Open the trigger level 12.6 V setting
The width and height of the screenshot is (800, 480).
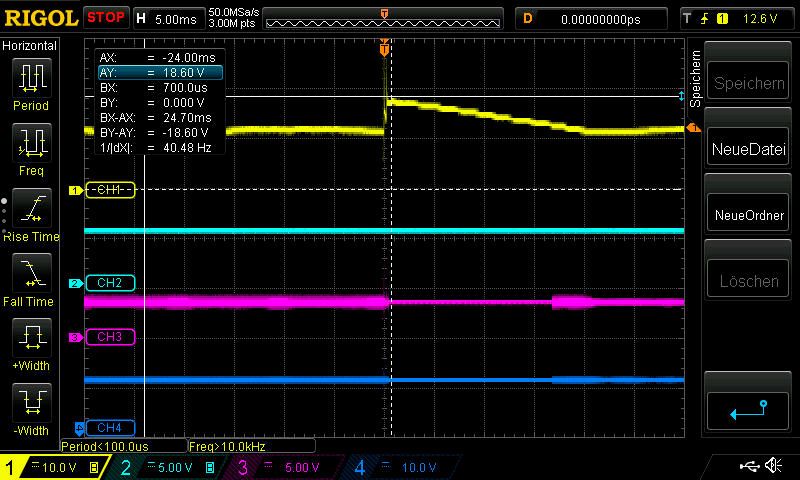click(739, 18)
